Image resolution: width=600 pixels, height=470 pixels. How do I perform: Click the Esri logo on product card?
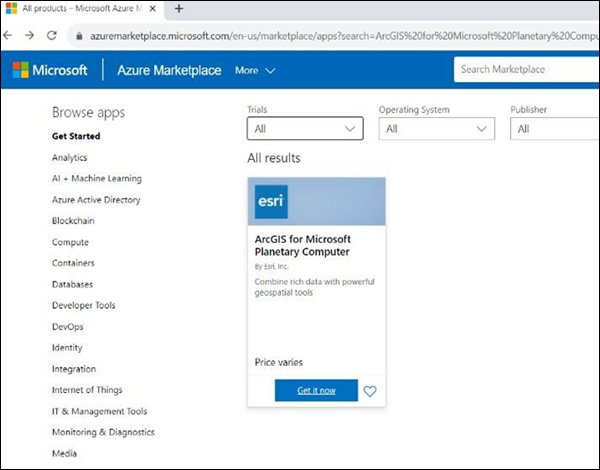pyautogui.click(x=271, y=201)
